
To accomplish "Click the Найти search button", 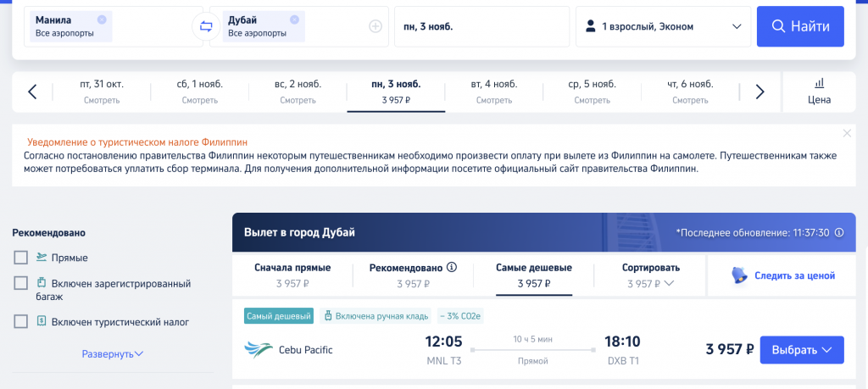I will [x=800, y=26].
